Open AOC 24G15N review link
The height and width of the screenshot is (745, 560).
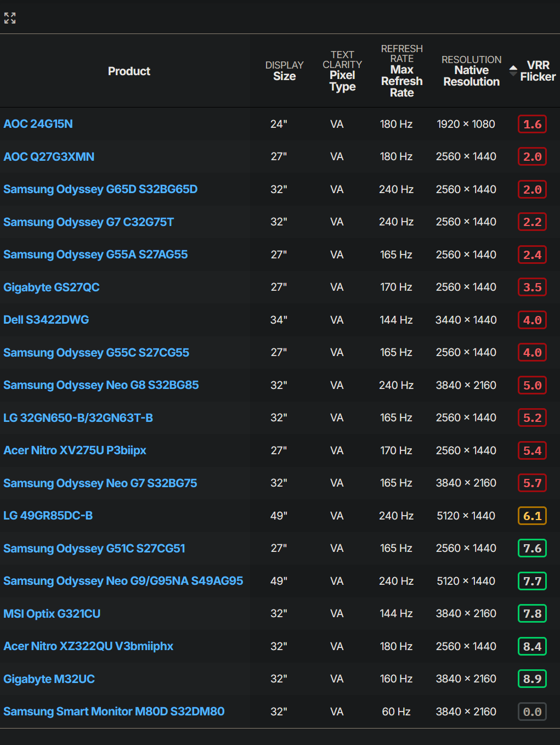(x=38, y=124)
